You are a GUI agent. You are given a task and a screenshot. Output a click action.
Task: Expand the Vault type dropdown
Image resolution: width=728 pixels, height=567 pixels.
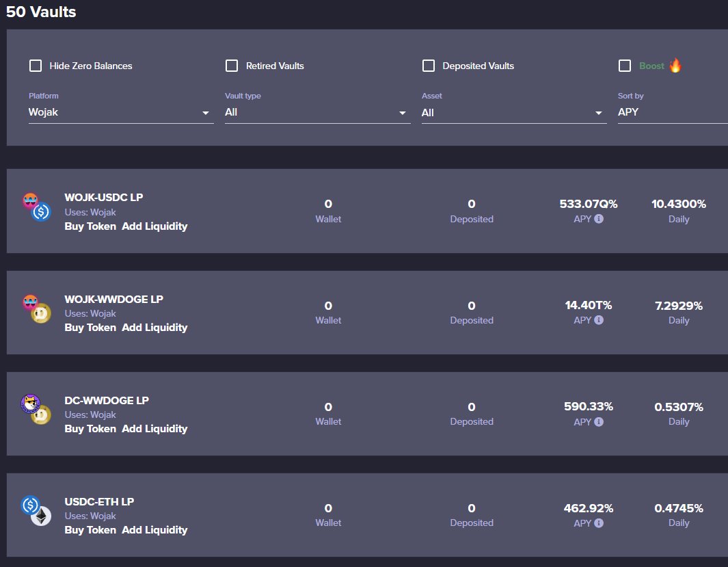point(317,111)
